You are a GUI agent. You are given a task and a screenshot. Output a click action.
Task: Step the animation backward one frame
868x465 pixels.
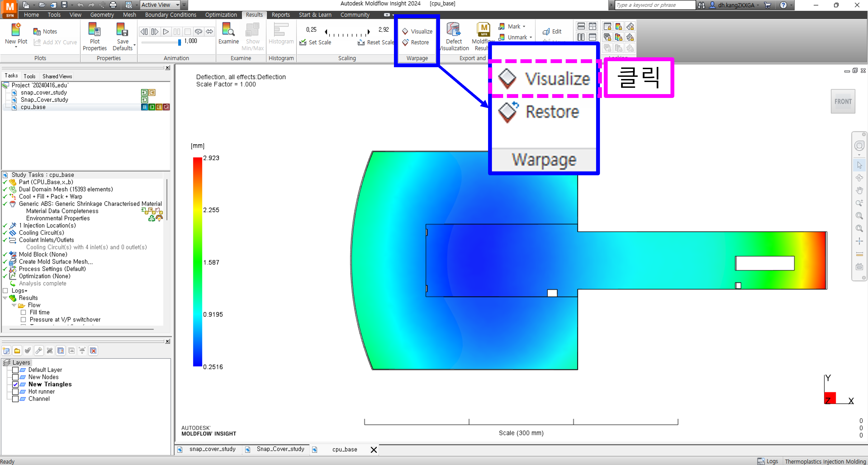tap(144, 32)
